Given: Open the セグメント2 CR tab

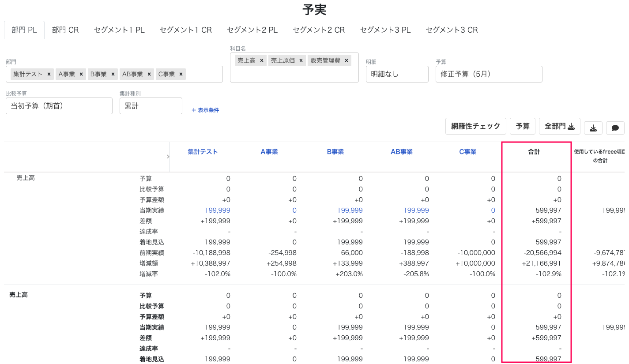Looking at the screenshot, I should [x=319, y=30].
